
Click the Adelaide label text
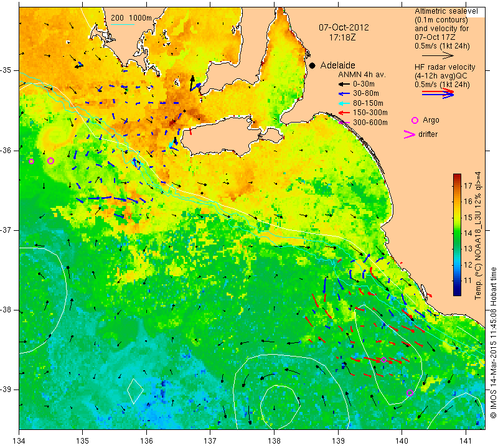pos(337,65)
